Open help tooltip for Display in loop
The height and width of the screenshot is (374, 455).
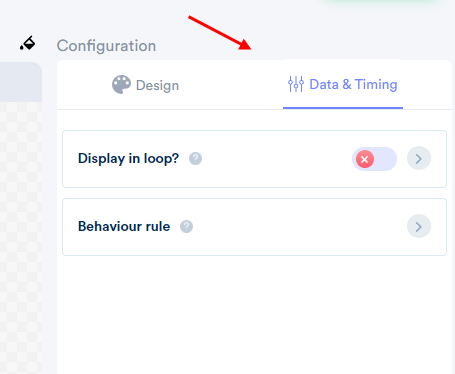[x=195, y=159]
